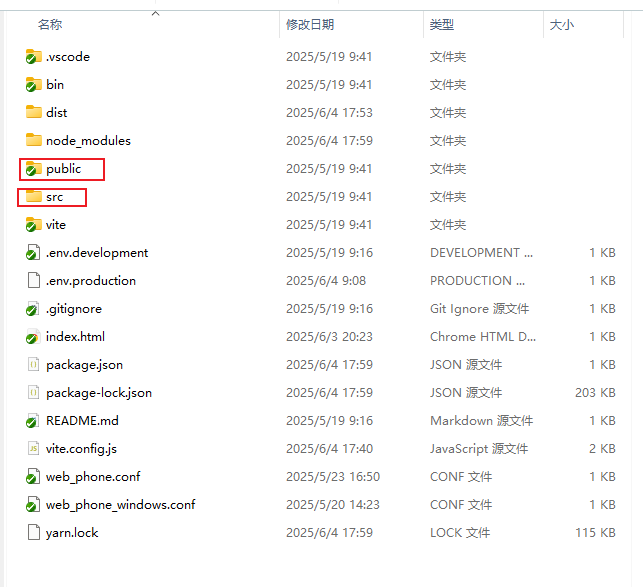Select the .gitignore file name
The width and height of the screenshot is (643, 587).
[74, 309]
